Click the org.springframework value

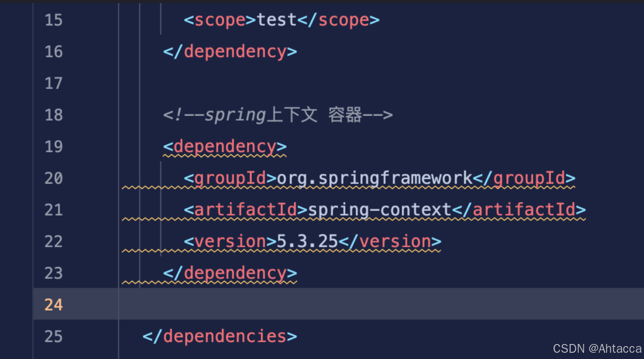pyautogui.click(x=375, y=178)
